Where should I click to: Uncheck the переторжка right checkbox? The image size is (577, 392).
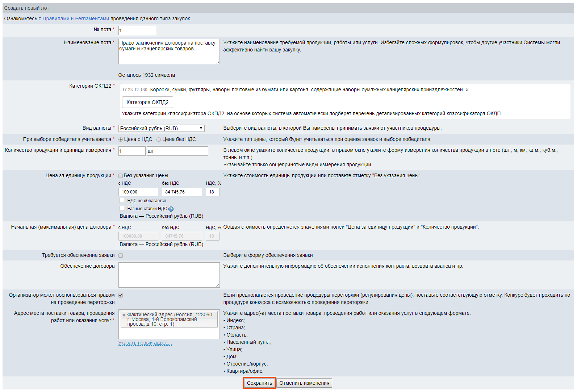click(x=121, y=295)
